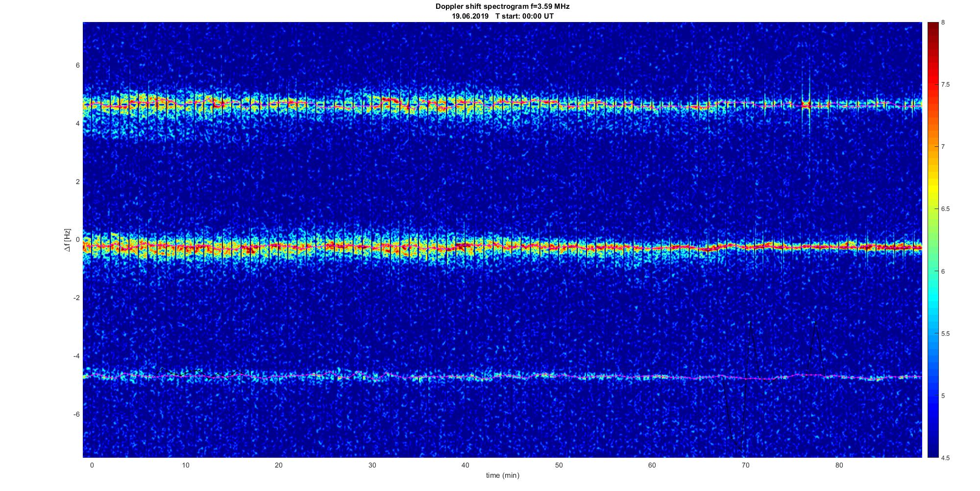Click the black spike peak near 70 minutes
The height and width of the screenshot is (491, 980).
(x=750, y=323)
